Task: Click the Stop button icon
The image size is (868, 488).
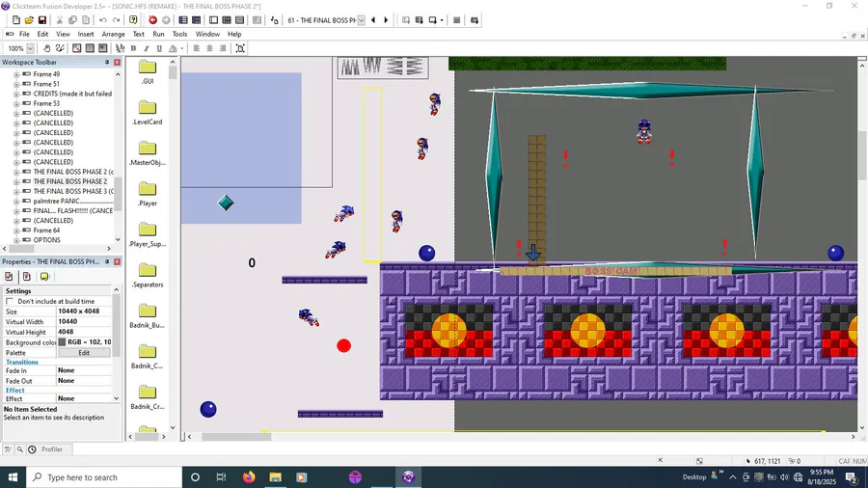Action: (x=457, y=20)
